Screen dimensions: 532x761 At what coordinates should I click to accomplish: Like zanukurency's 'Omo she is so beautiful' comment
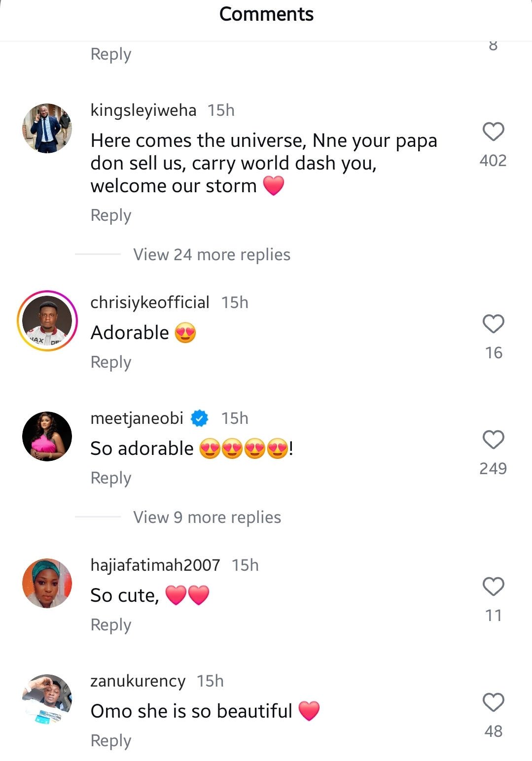(493, 702)
